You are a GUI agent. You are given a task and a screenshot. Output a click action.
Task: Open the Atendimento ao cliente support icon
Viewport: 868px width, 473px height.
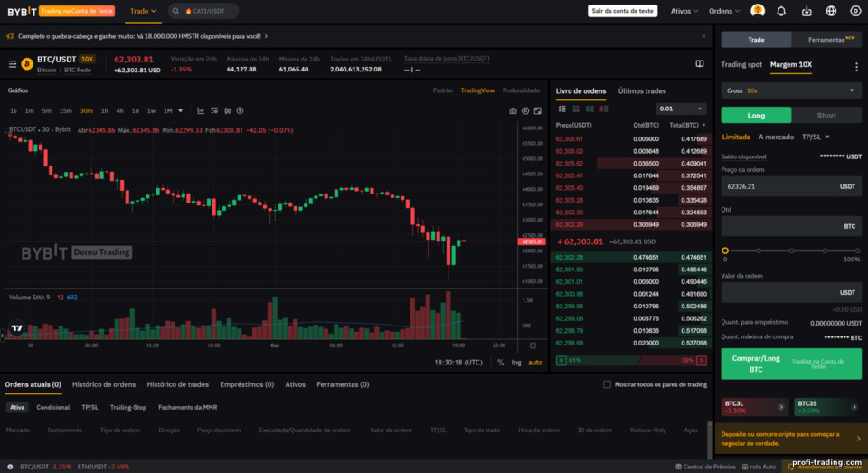point(790,467)
